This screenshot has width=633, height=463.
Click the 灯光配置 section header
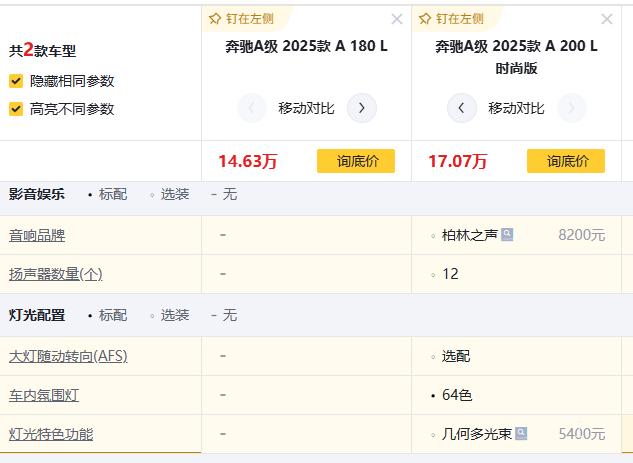(x=37, y=315)
